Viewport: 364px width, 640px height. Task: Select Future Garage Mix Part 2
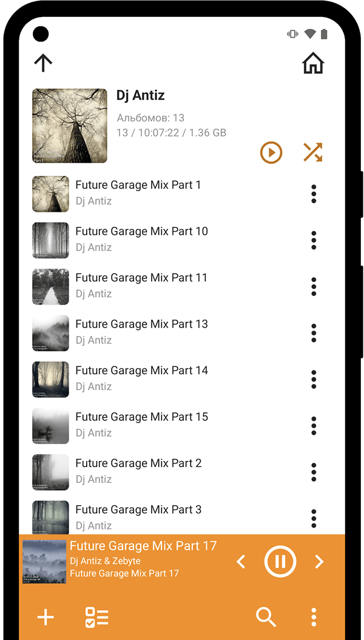(x=138, y=463)
